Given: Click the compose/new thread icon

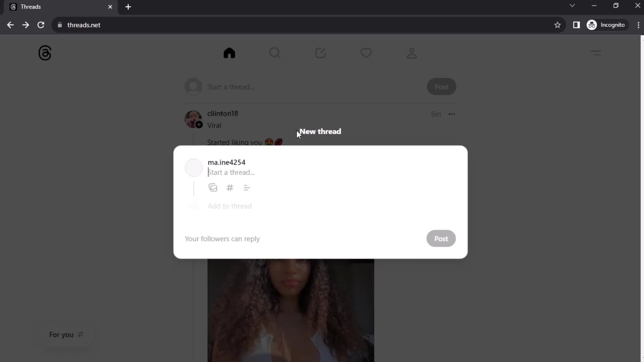Looking at the screenshot, I should click(321, 53).
